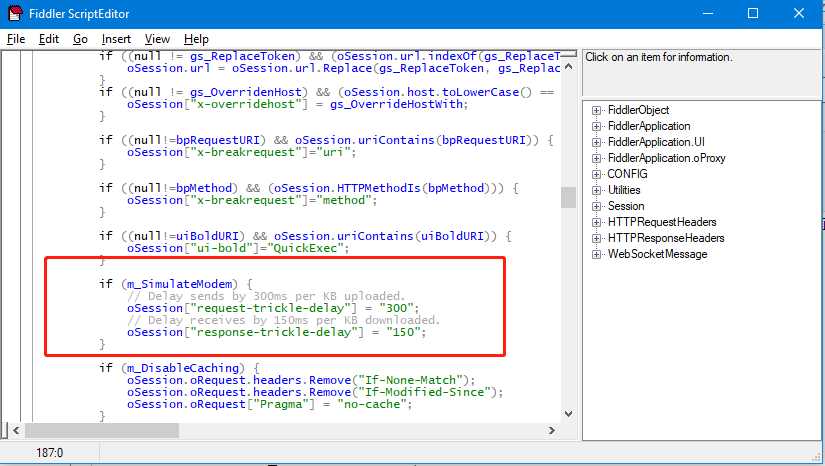
Task: Expand the HTTPRequestHeaders tree node
Action: click(596, 222)
